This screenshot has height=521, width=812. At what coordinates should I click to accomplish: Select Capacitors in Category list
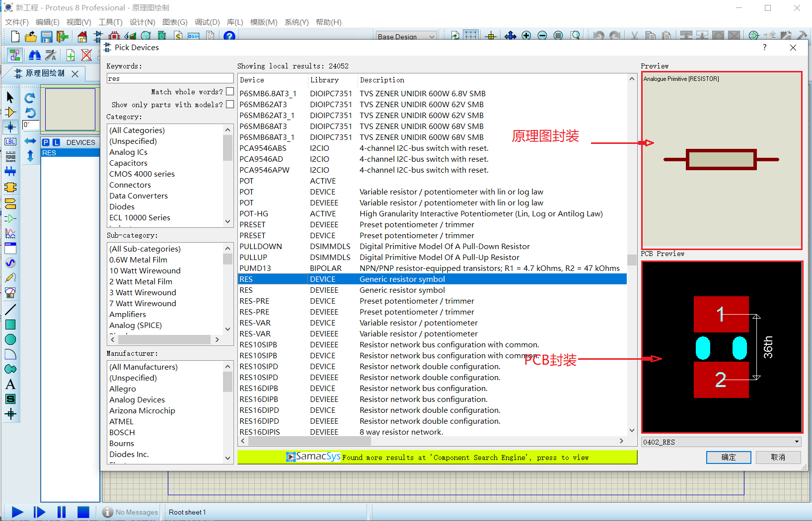[x=129, y=163]
